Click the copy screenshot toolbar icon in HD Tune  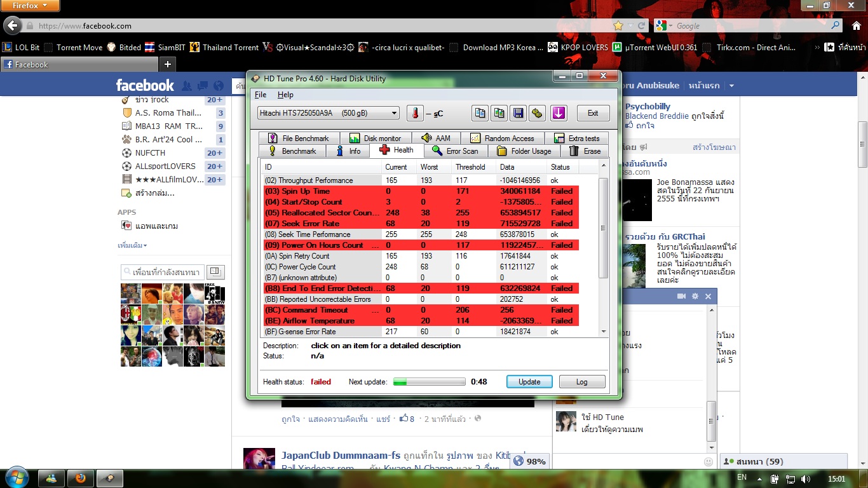coord(499,113)
